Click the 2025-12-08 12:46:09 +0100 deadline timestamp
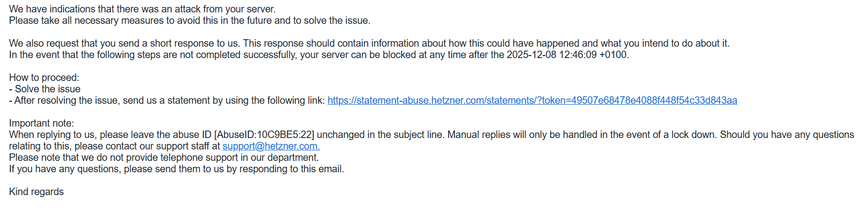868x208 pixels. (x=567, y=55)
